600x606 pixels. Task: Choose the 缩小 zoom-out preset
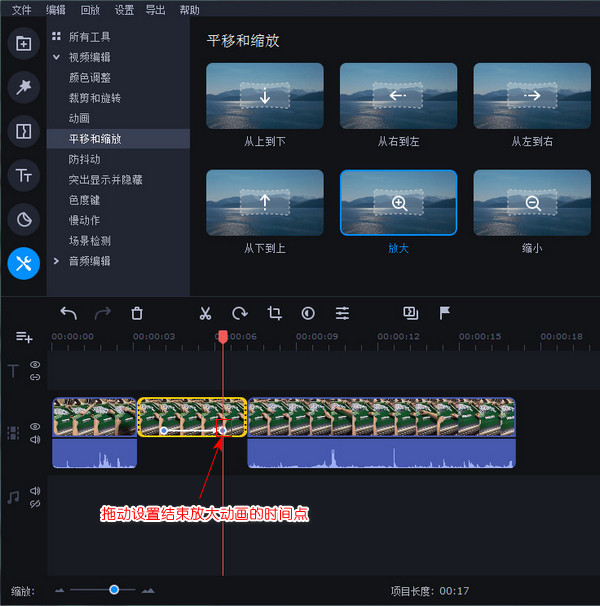[532, 203]
